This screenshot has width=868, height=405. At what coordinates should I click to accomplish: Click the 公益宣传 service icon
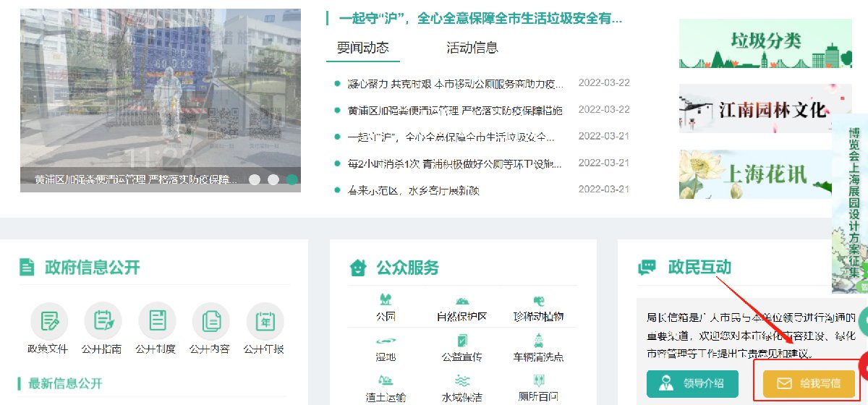(x=461, y=341)
